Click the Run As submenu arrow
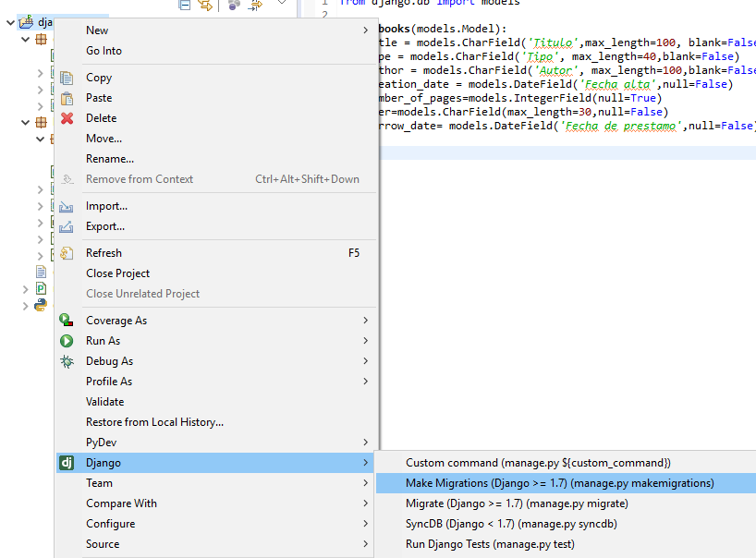 pos(365,341)
